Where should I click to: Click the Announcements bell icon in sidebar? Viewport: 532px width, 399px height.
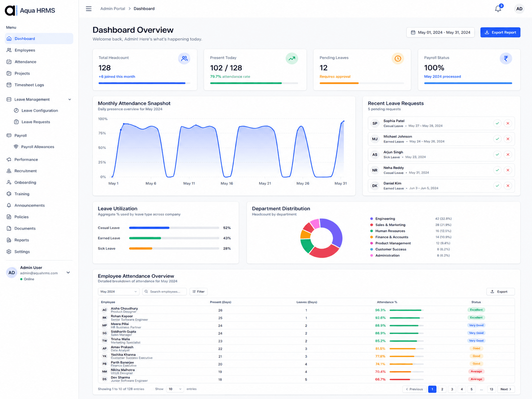point(9,205)
